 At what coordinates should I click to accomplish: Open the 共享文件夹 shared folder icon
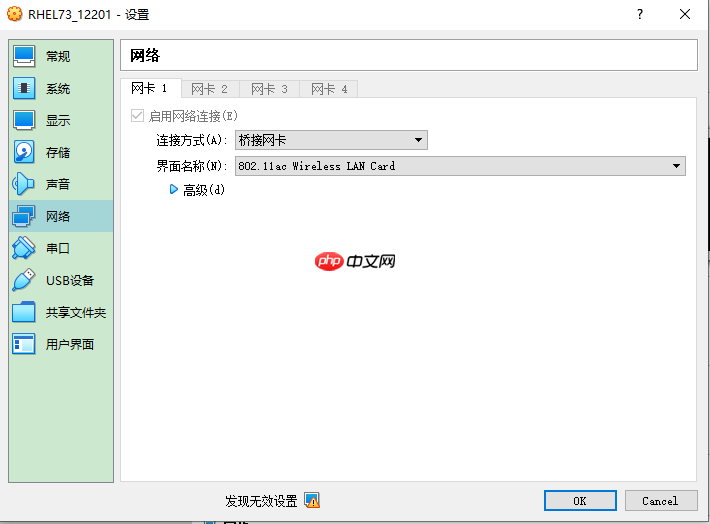click(x=24, y=312)
